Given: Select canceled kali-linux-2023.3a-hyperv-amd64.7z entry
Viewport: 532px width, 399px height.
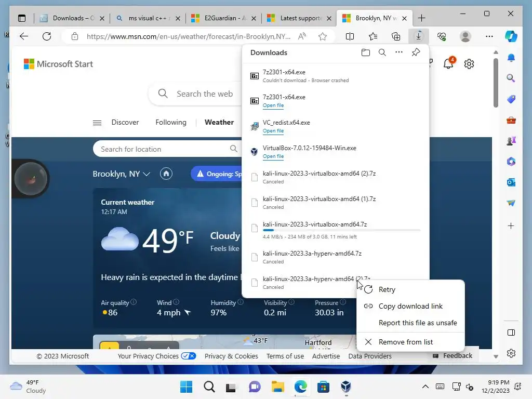Looking at the screenshot, I should tap(336, 257).
